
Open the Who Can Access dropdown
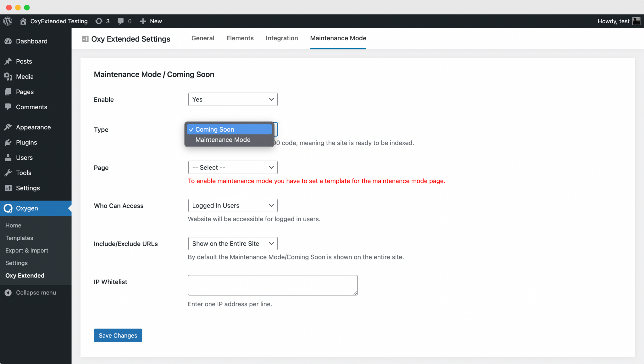point(232,205)
